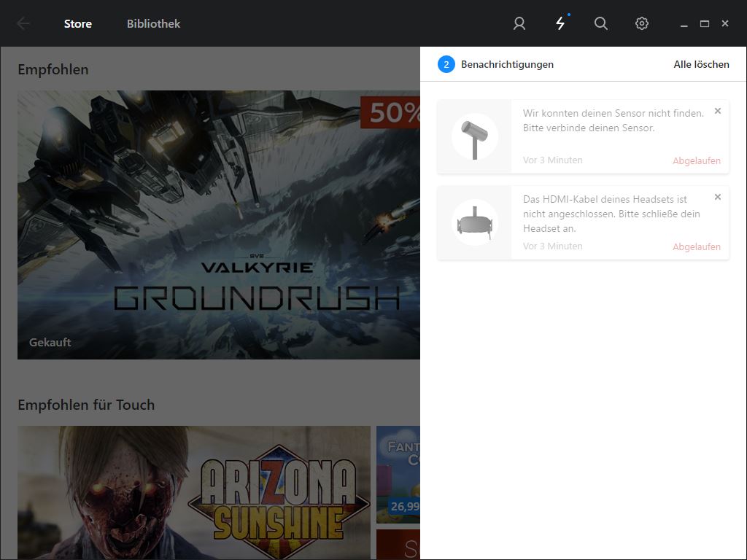Viewport: 747px width, 560px height.
Task: Switch to the Store tab
Action: [77, 23]
